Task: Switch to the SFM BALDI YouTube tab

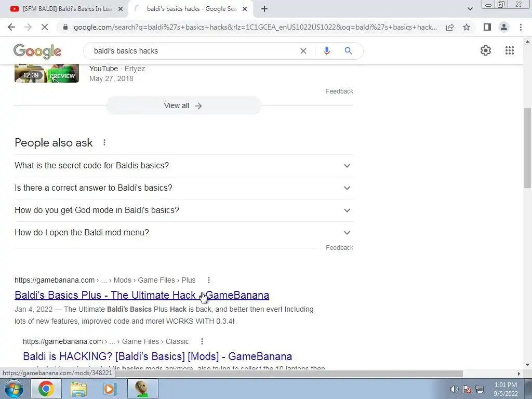Action: [64, 9]
